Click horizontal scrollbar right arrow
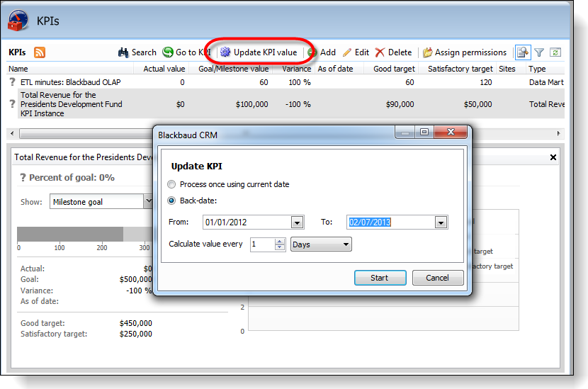The height and width of the screenshot is (389, 588). point(558,133)
